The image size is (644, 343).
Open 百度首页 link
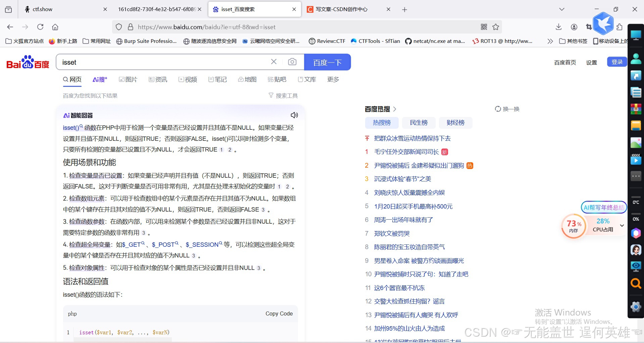pyautogui.click(x=565, y=62)
